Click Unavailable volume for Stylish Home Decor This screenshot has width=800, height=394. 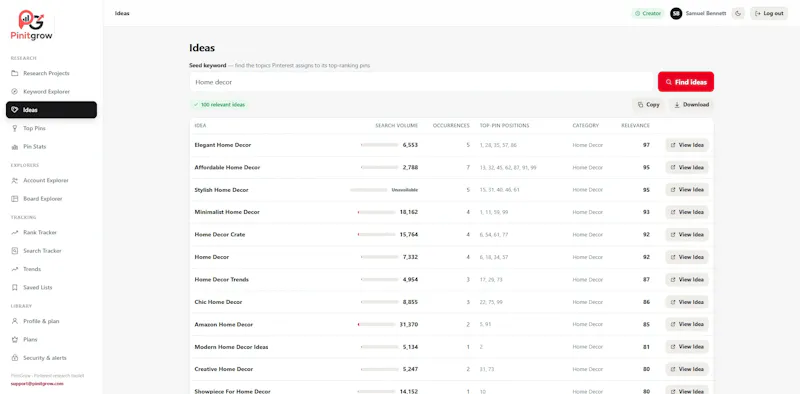pos(405,190)
